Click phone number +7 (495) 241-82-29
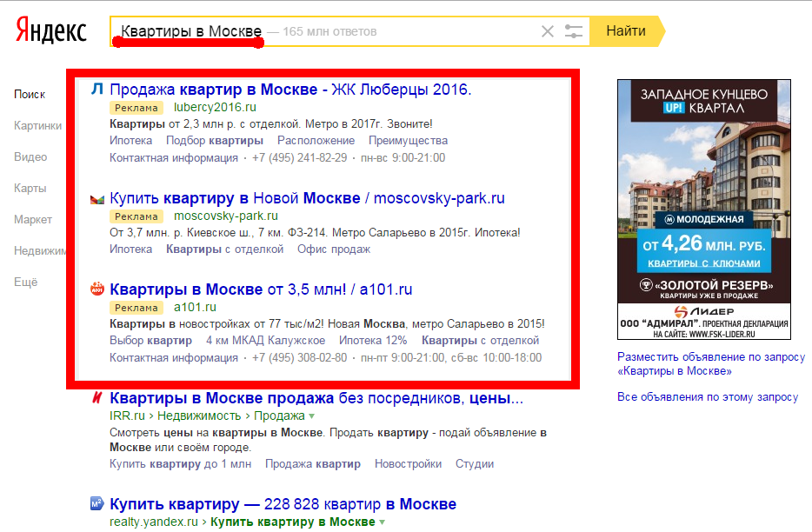 [x=299, y=157]
